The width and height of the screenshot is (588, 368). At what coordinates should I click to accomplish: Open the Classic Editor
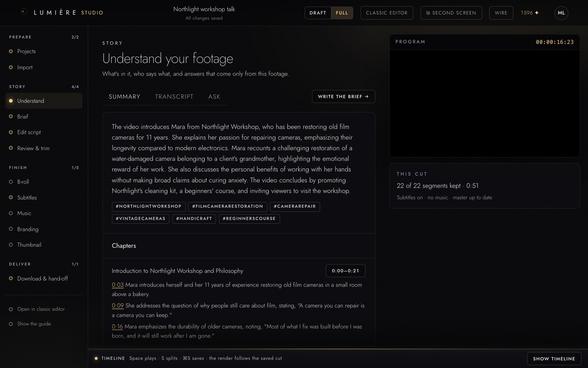(387, 13)
